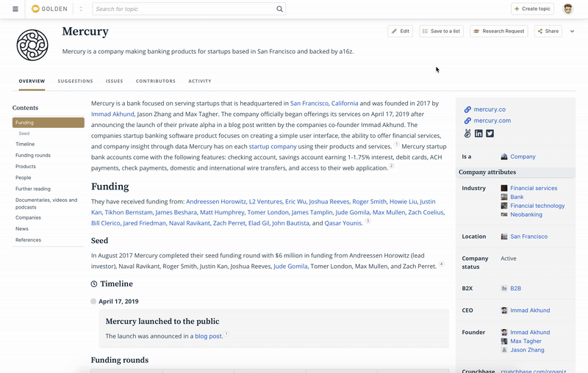Click the Company link under Is a
Screen dimensions: 588x373
523,156
